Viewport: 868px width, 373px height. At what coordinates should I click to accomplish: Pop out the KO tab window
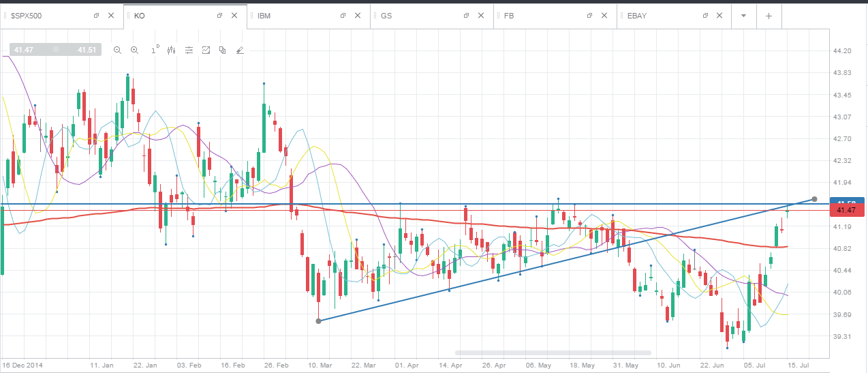[219, 16]
